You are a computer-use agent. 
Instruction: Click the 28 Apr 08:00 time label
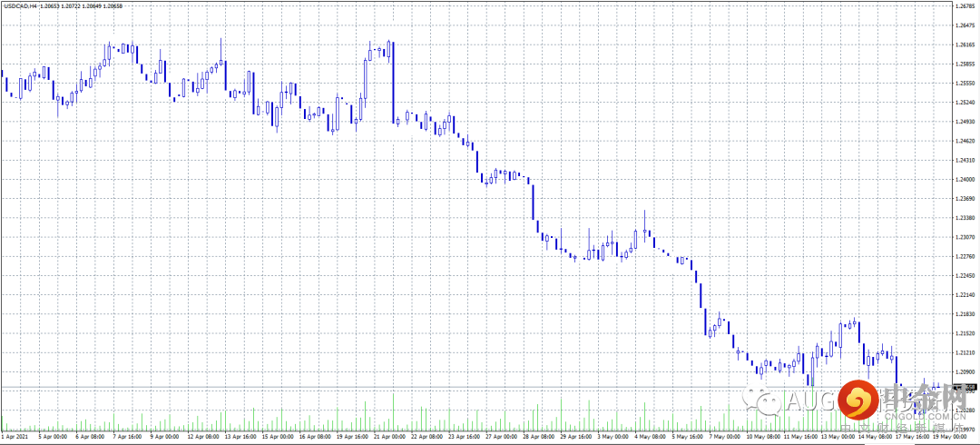click(539, 436)
